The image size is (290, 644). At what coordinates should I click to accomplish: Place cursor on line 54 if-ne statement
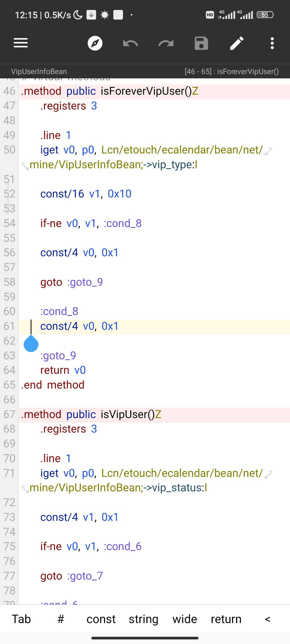[x=91, y=223]
